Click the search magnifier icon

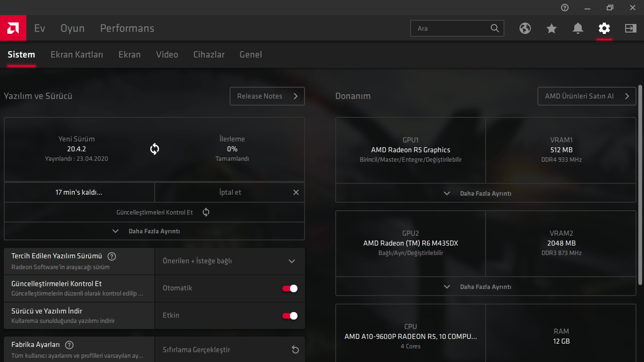[x=495, y=28]
